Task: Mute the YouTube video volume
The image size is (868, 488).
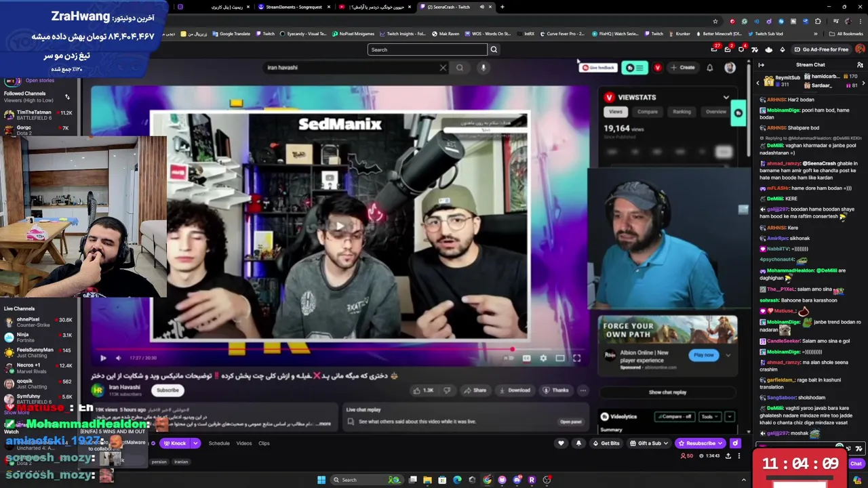Action: coord(119,358)
